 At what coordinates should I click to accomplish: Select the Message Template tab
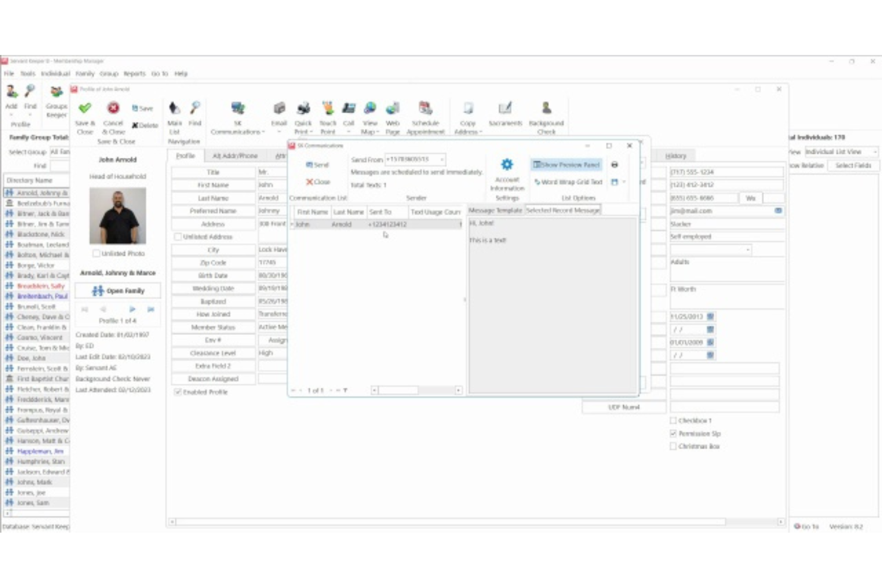click(495, 210)
